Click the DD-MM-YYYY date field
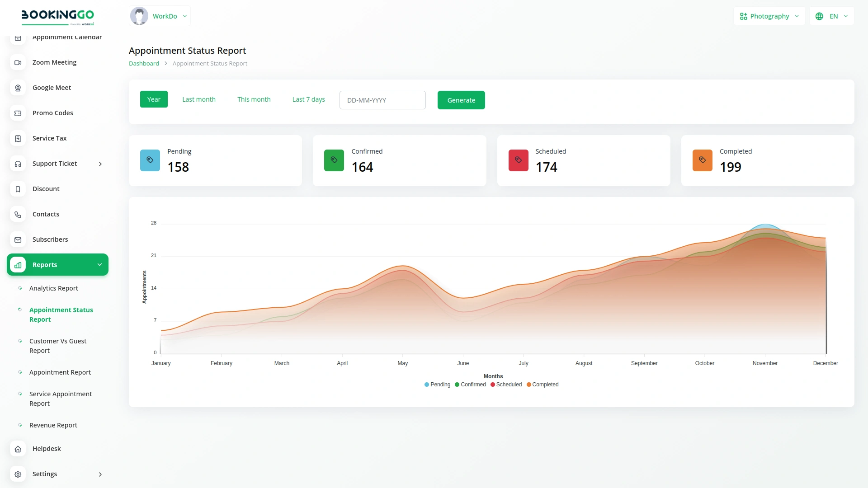 [382, 100]
